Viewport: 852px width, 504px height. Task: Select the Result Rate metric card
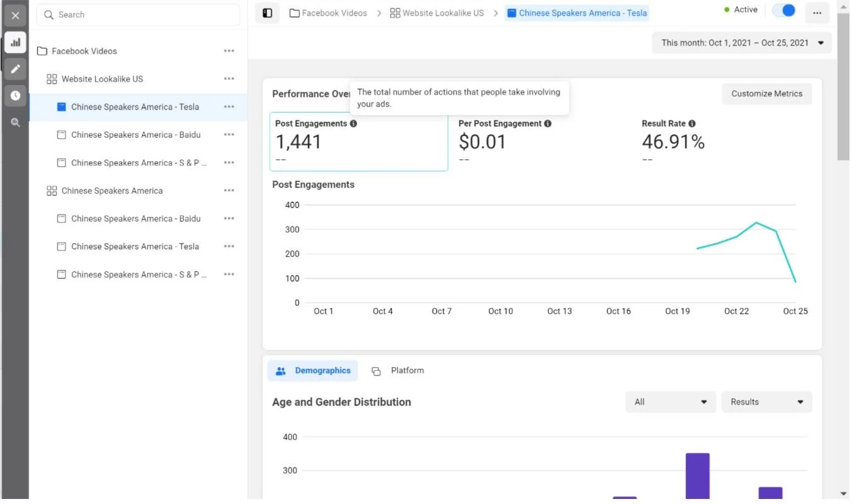[x=724, y=142]
